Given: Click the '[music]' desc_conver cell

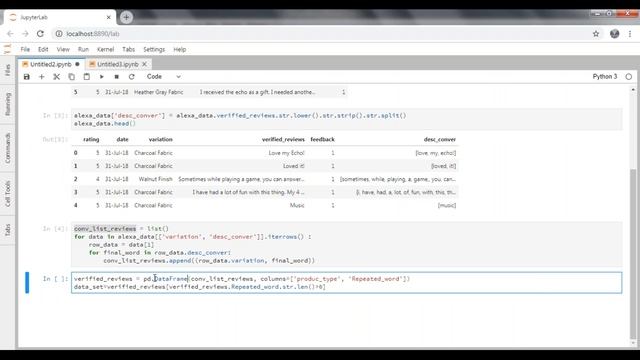Looking at the screenshot, I should click(447, 205).
